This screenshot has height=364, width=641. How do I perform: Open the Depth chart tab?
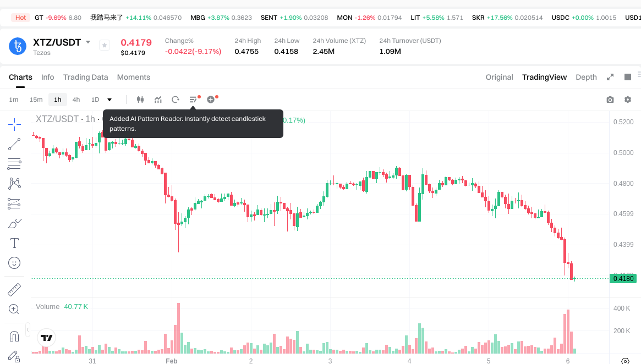click(x=586, y=77)
